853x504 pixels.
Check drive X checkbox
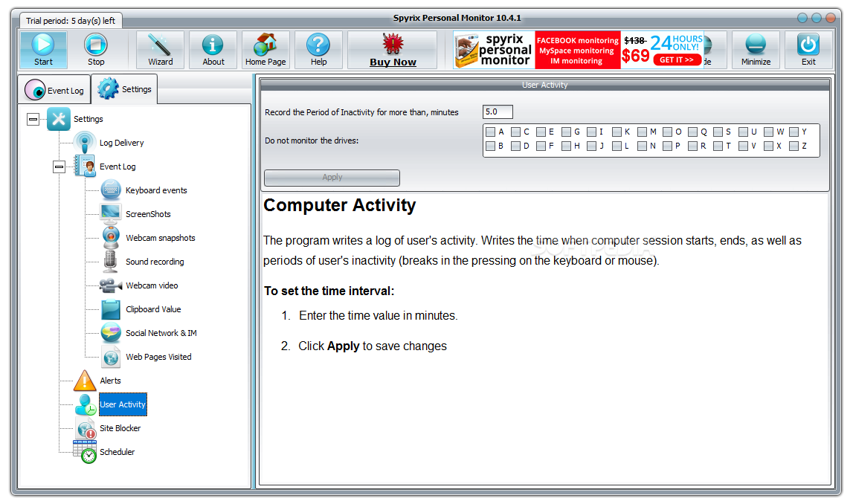[769, 146]
